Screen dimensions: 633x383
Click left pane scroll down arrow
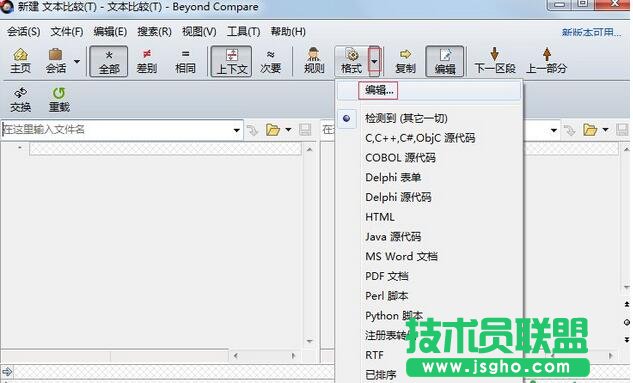(x=309, y=341)
